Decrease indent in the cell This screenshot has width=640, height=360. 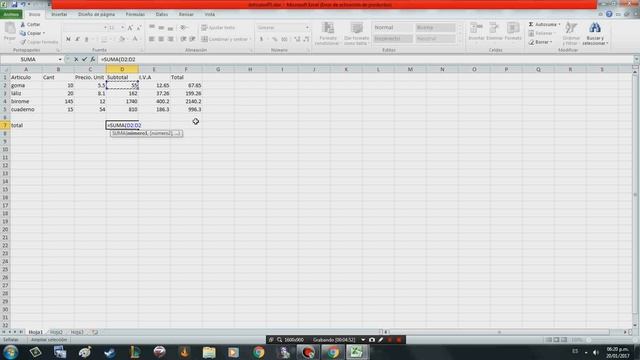pos(183,39)
